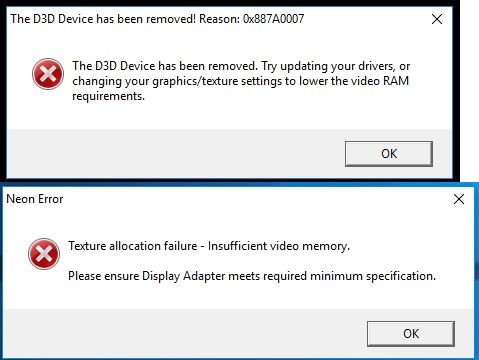Click the Try updating your drivers message line
This screenshot has height=360, width=479.
241,66
